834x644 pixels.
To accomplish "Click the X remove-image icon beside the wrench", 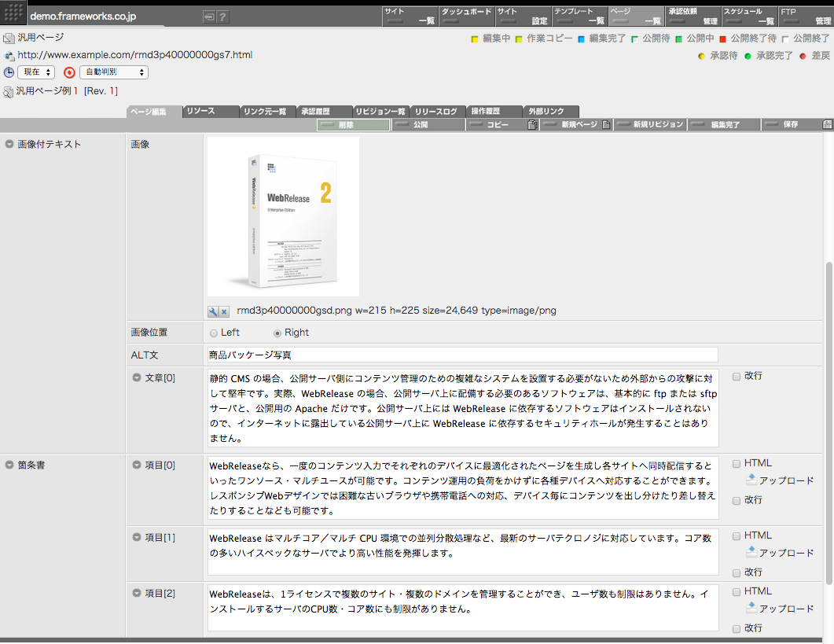I will (224, 312).
